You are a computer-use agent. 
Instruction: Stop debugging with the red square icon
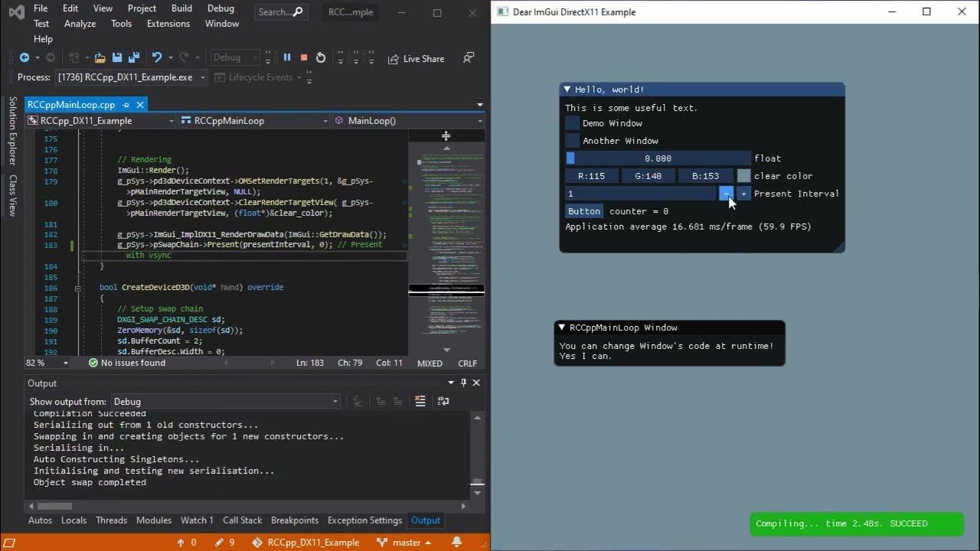304,57
